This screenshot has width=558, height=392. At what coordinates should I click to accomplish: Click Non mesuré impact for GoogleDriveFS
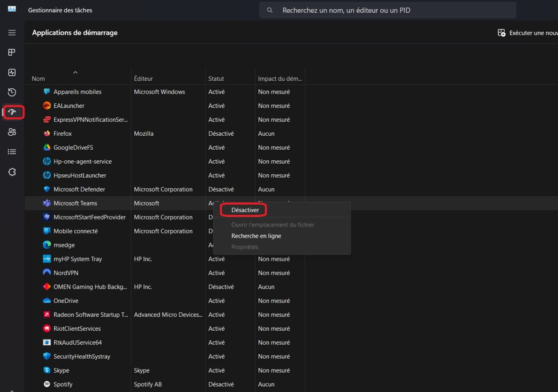(x=274, y=148)
